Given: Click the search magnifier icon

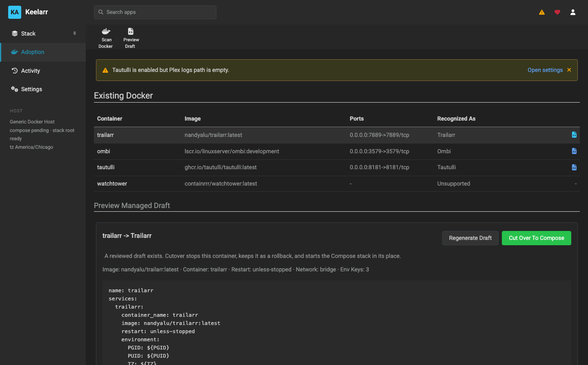Looking at the screenshot, I should click(101, 12).
